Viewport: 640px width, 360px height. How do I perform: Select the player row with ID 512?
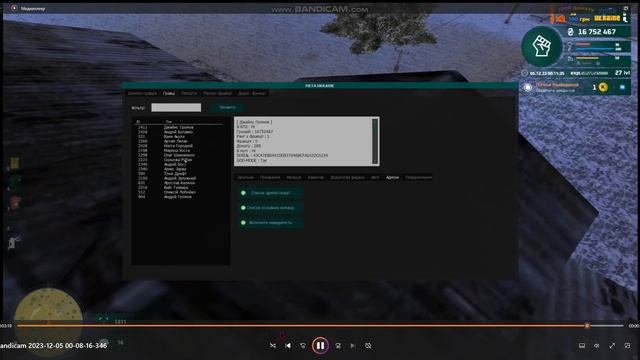(178, 192)
